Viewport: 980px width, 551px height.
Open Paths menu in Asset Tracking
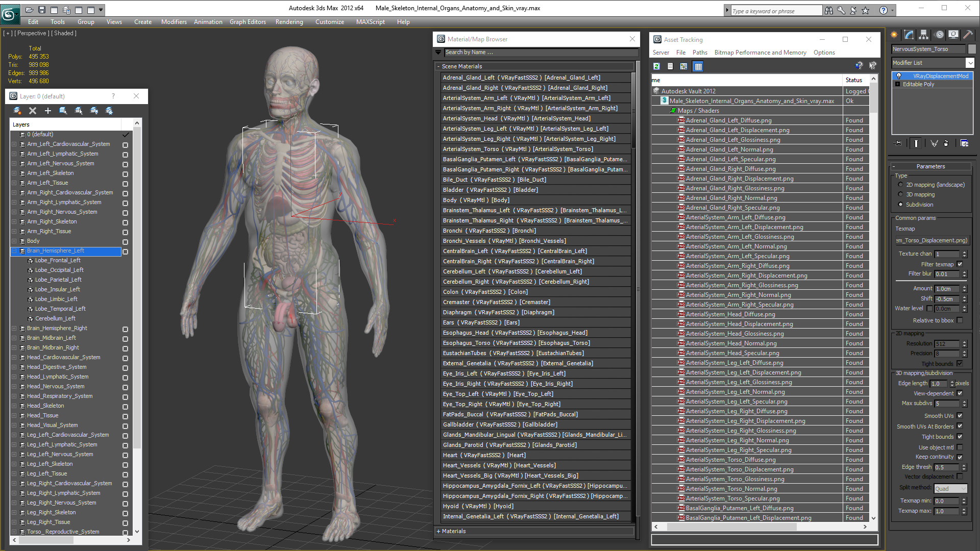tap(700, 53)
